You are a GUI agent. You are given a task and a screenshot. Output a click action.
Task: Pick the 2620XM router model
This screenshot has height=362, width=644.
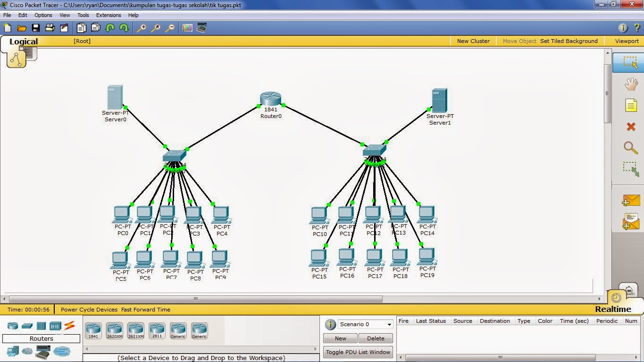(x=114, y=331)
